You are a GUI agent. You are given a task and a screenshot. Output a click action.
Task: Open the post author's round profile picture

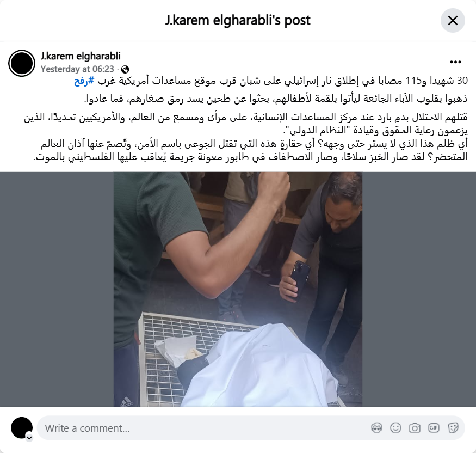(22, 63)
